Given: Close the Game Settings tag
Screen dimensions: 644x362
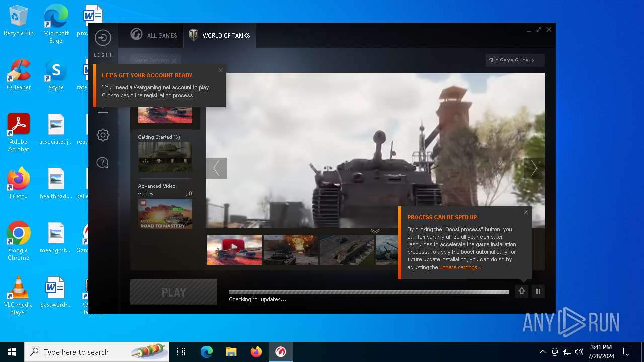Looking at the screenshot, I should (x=174, y=61).
